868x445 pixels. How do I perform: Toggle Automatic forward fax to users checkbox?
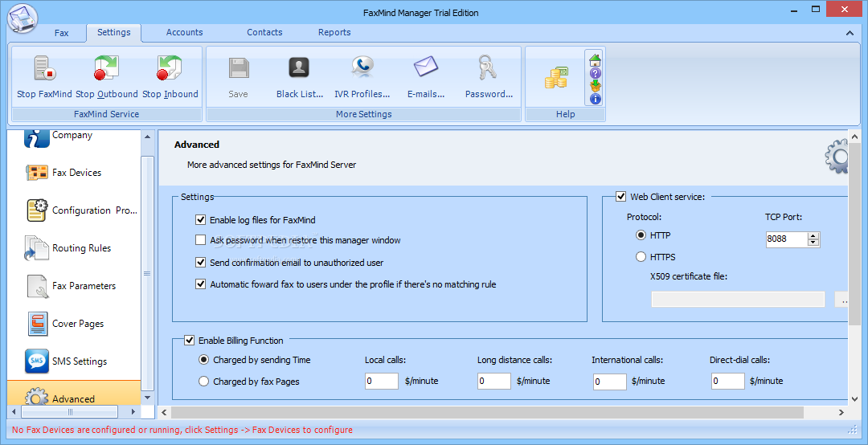[x=200, y=284]
